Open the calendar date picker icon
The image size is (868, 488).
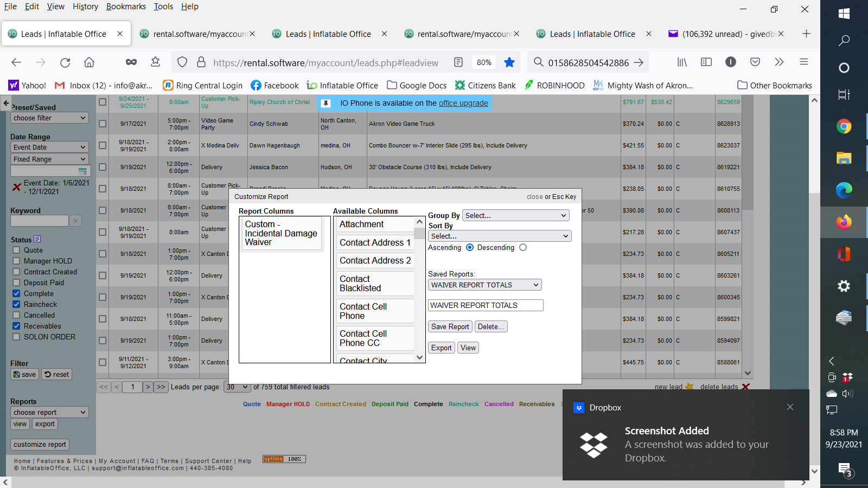[82, 171]
